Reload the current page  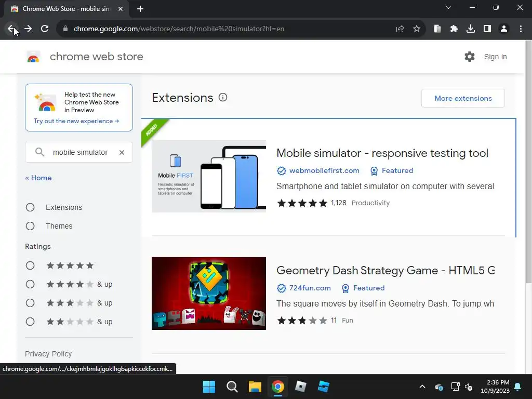(x=45, y=29)
